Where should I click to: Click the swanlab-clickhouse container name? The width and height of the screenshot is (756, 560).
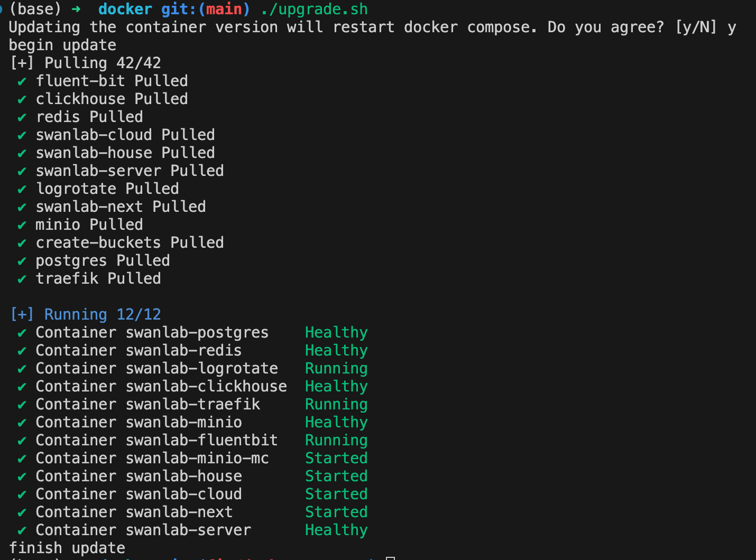206,387
